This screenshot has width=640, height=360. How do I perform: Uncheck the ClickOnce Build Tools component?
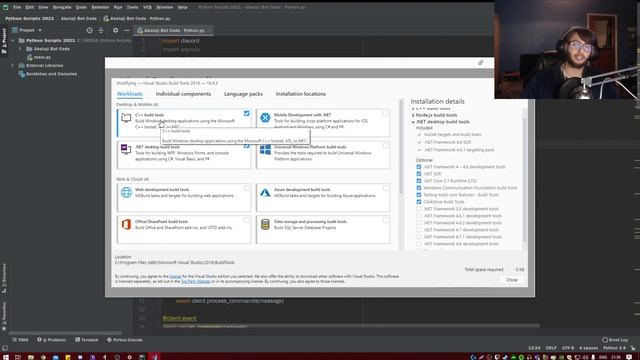(419, 202)
